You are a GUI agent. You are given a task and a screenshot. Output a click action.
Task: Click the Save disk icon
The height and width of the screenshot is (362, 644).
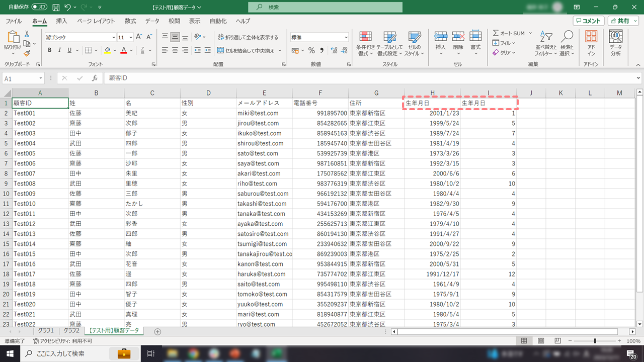(56, 8)
